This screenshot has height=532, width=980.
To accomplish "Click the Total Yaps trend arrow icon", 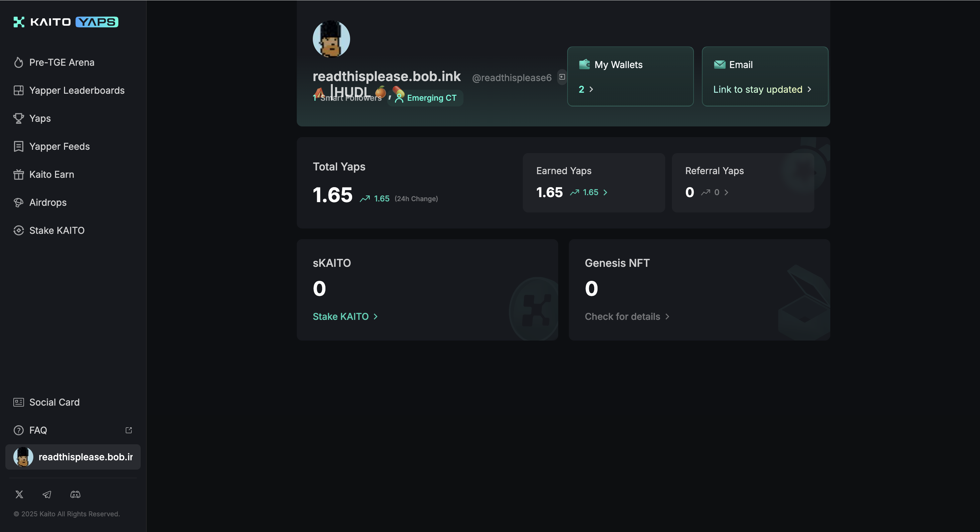I will (x=365, y=199).
